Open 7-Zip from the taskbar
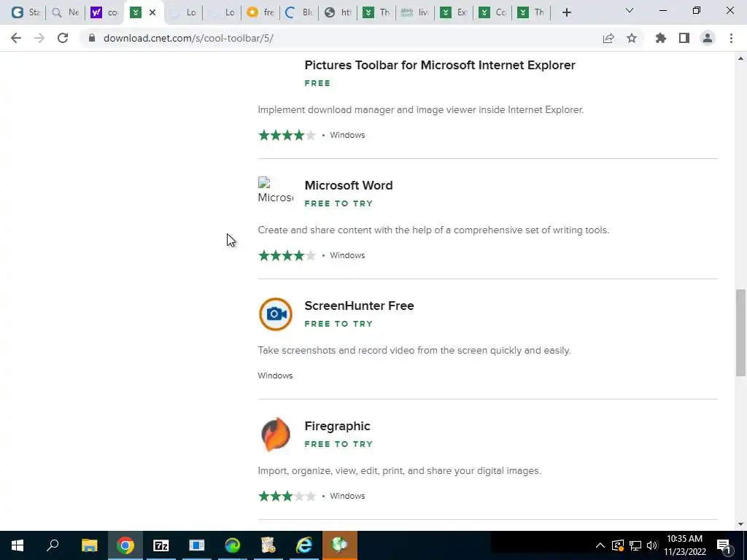Screen dimensions: 747x560 161,545
